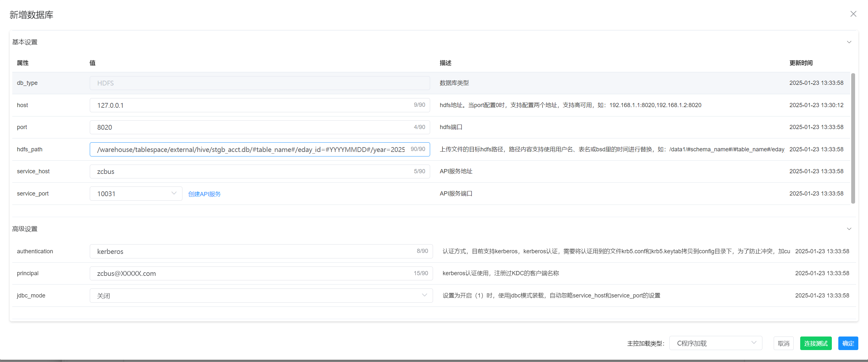
Task: Click the disabled db_type HDFS field
Action: 259,83
